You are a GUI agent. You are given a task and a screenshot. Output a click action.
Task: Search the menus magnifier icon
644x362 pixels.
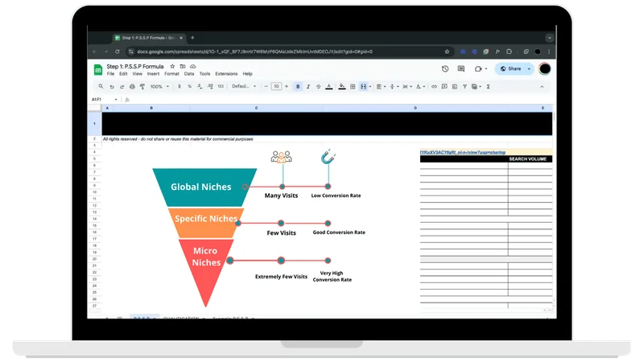point(101,87)
